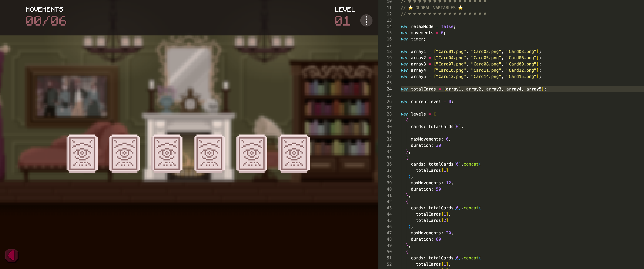Flip the first card on the left
Viewport: 644px width, 269px height.
click(82, 153)
